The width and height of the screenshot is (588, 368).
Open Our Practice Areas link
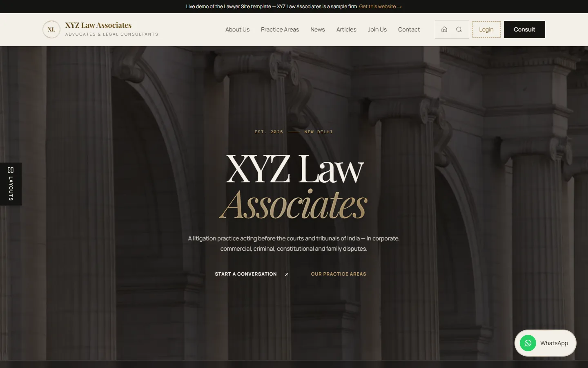click(x=339, y=274)
